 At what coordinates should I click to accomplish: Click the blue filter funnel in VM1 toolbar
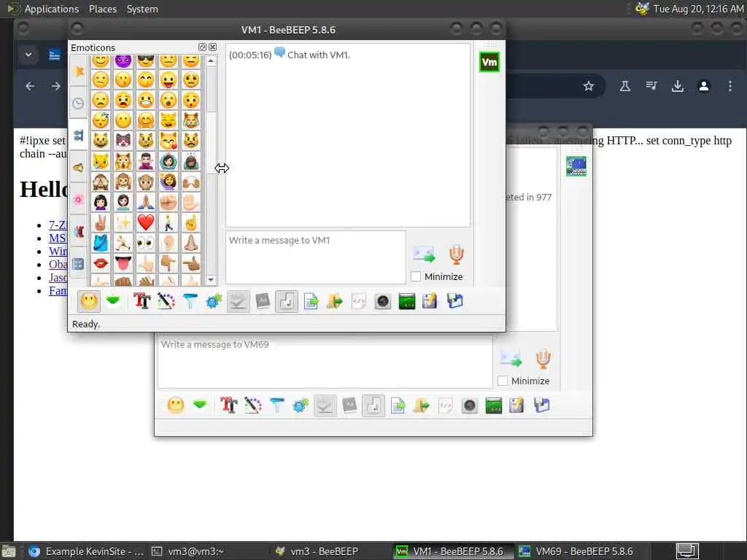(190, 301)
